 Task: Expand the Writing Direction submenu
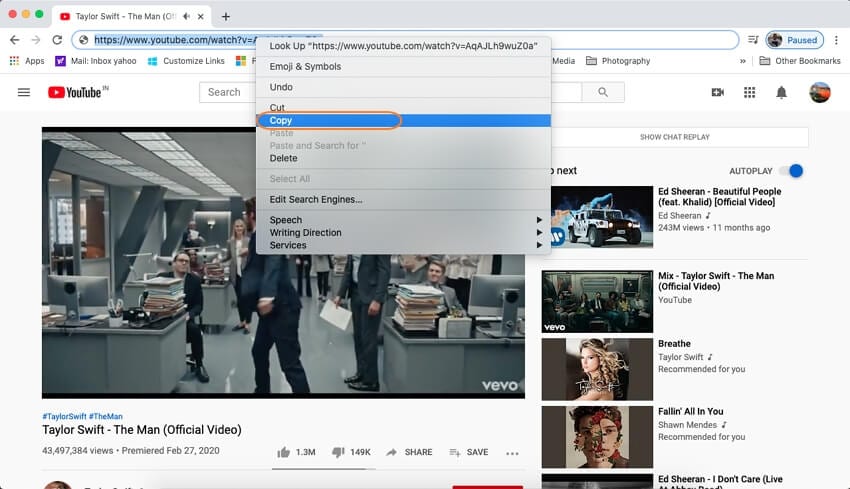403,232
